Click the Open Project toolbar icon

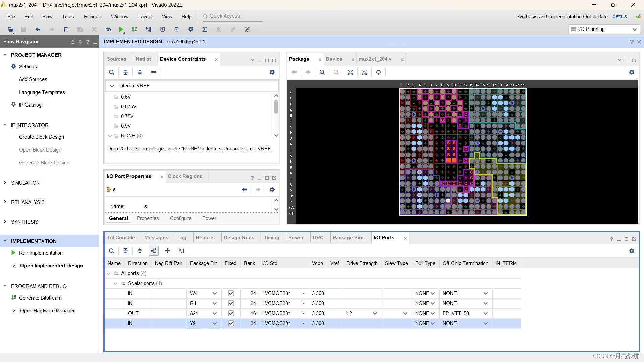tap(10, 29)
